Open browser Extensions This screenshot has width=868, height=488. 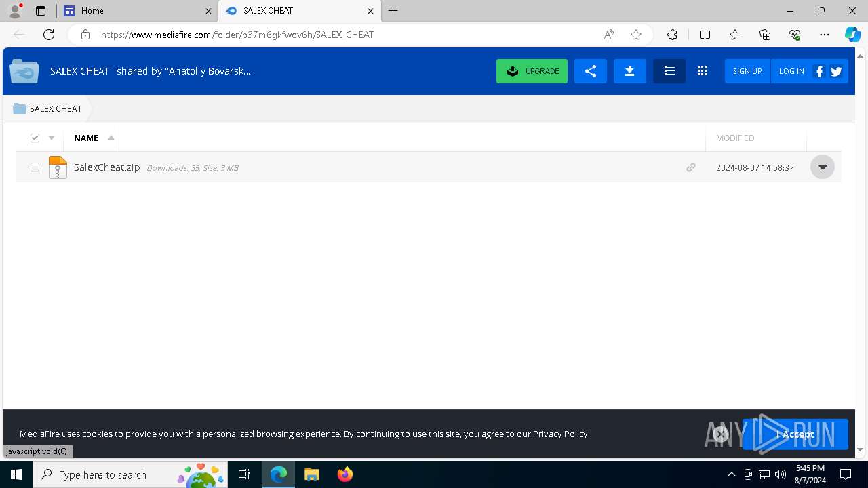pyautogui.click(x=672, y=35)
